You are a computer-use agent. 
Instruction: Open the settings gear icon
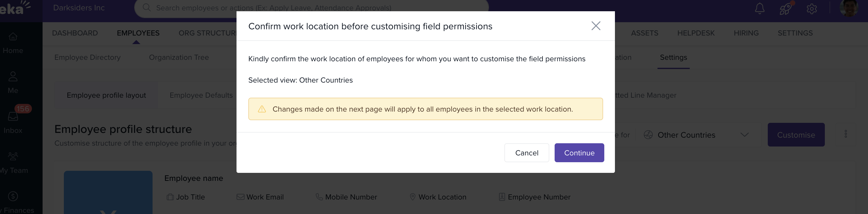click(x=812, y=9)
